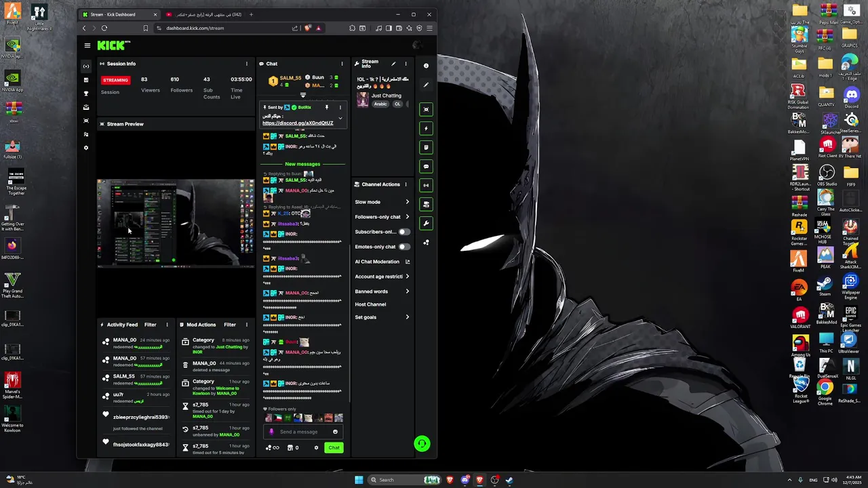Toggle Subscribers-only chat switch
The width and height of the screenshot is (868, 488).
[x=403, y=232]
